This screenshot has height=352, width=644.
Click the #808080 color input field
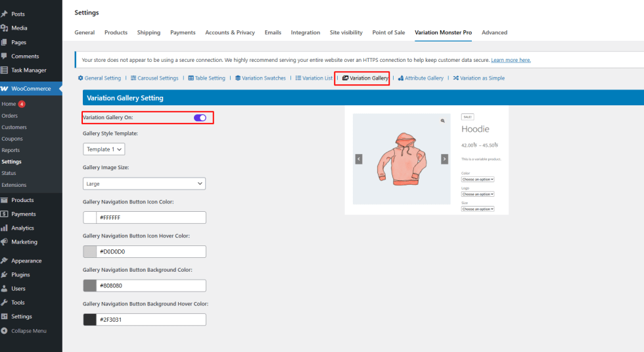151,286
